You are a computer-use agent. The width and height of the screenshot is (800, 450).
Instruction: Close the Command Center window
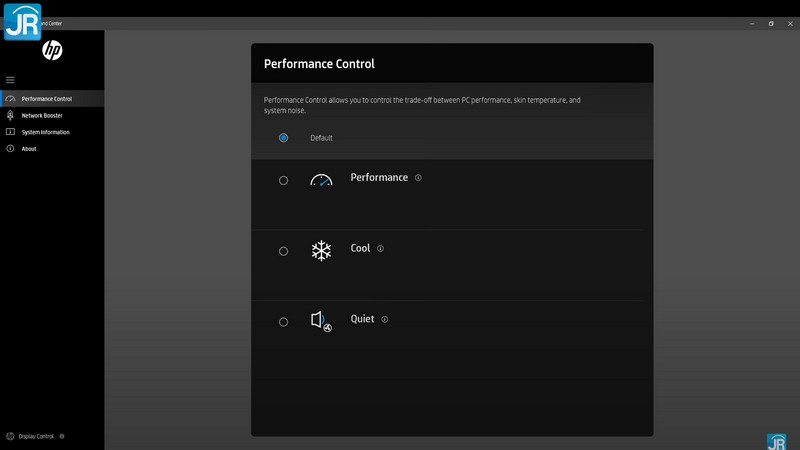(x=790, y=23)
